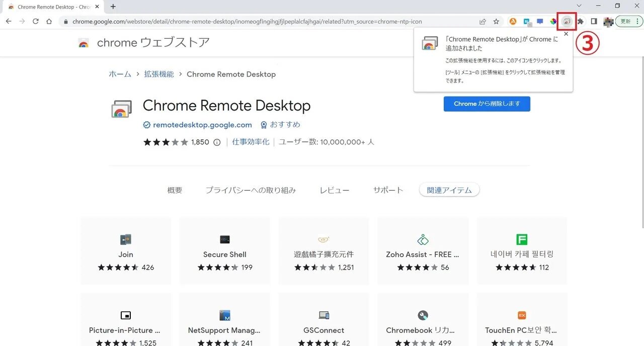This screenshot has width=644, height=346.
Task: Open the blue chat bubble extension
Action: point(540,22)
